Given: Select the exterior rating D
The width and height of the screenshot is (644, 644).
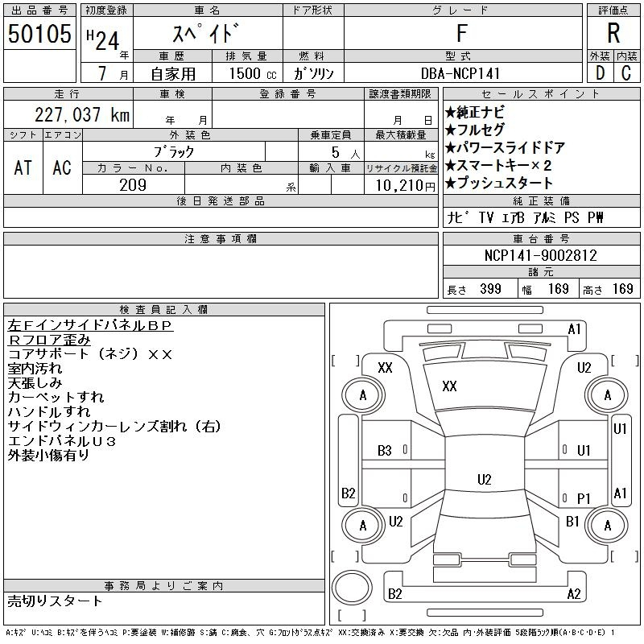Looking at the screenshot, I should pos(600,73).
